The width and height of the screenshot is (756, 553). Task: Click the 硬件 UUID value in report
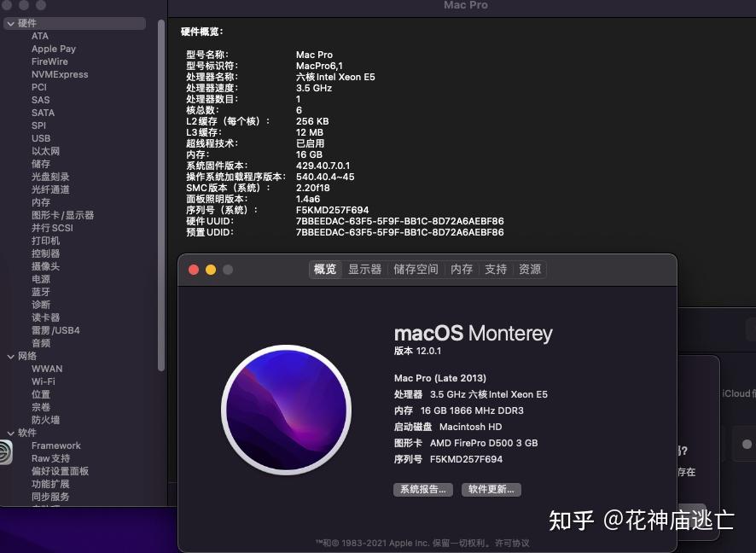(x=399, y=221)
